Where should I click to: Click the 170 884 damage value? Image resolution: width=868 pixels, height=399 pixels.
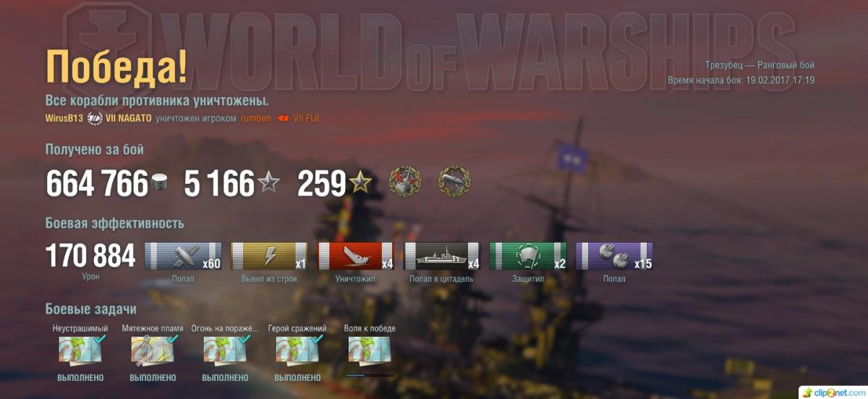click(90, 256)
